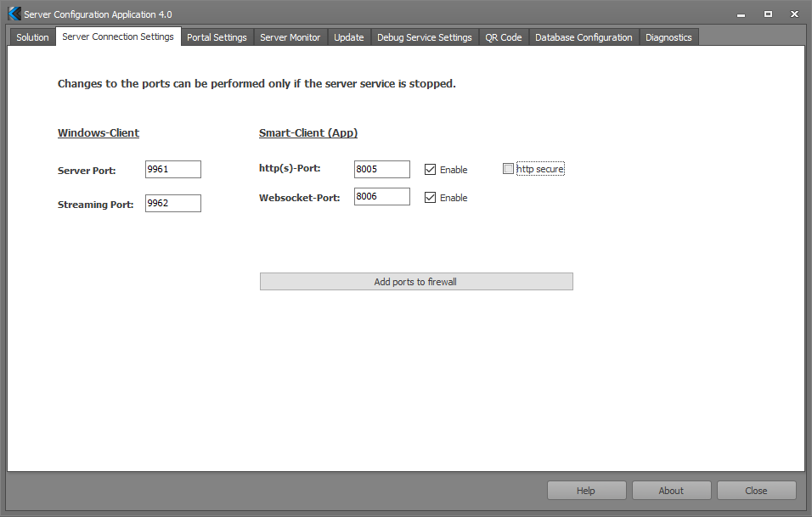This screenshot has width=812, height=517.
Task: Close the dialog with the Close button
Action: tap(756, 491)
